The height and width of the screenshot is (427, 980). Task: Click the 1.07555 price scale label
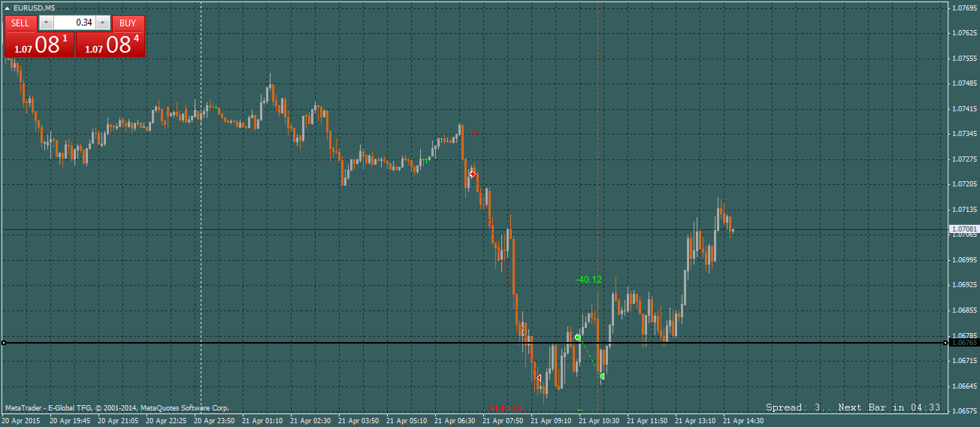click(x=964, y=58)
